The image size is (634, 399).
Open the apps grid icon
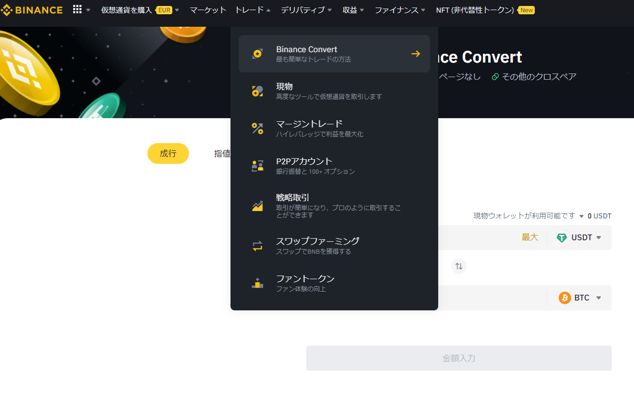[x=77, y=9]
